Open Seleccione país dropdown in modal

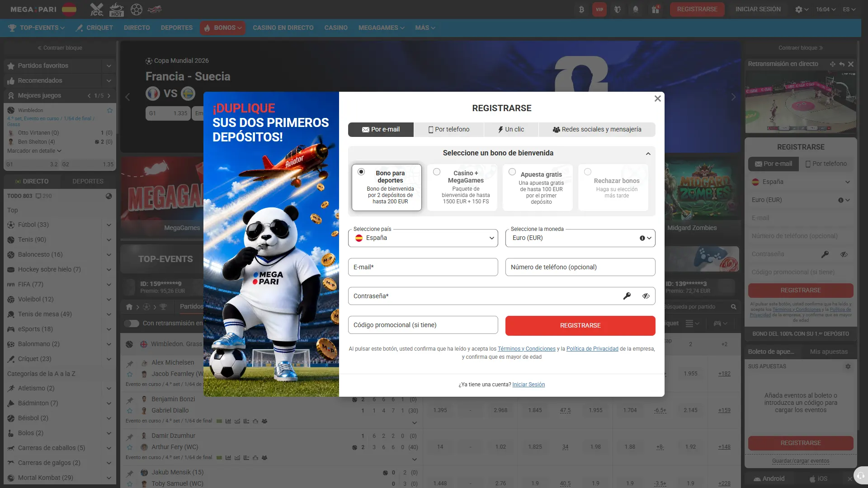coord(423,238)
